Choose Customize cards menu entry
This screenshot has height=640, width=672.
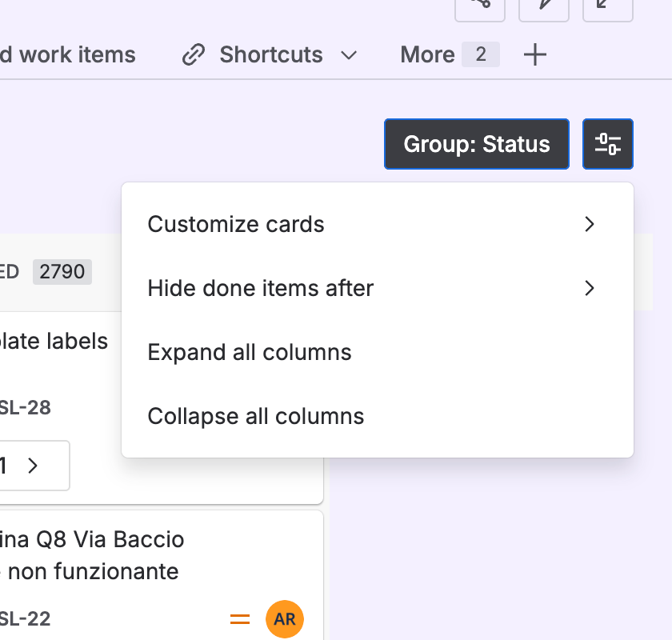pyautogui.click(x=236, y=224)
